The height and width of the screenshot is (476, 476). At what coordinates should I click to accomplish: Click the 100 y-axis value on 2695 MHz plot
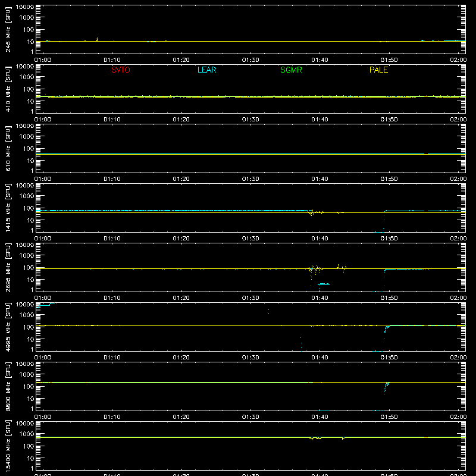tap(29, 268)
